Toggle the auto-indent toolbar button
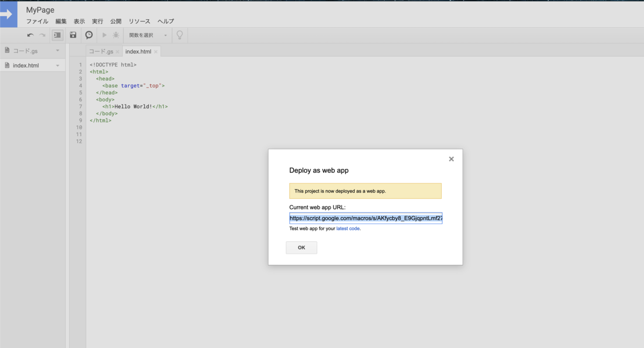The height and width of the screenshot is (348, 644). pos(57,35)
